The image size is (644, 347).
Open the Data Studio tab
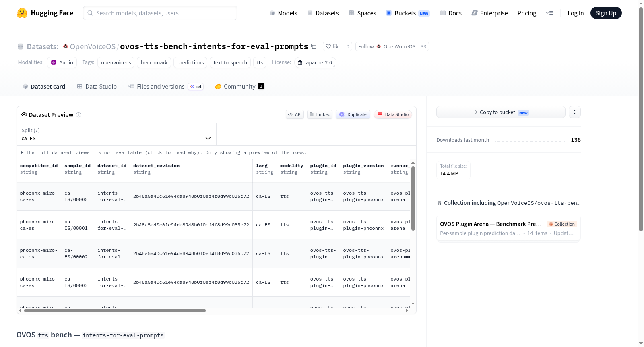coord(97,87)
